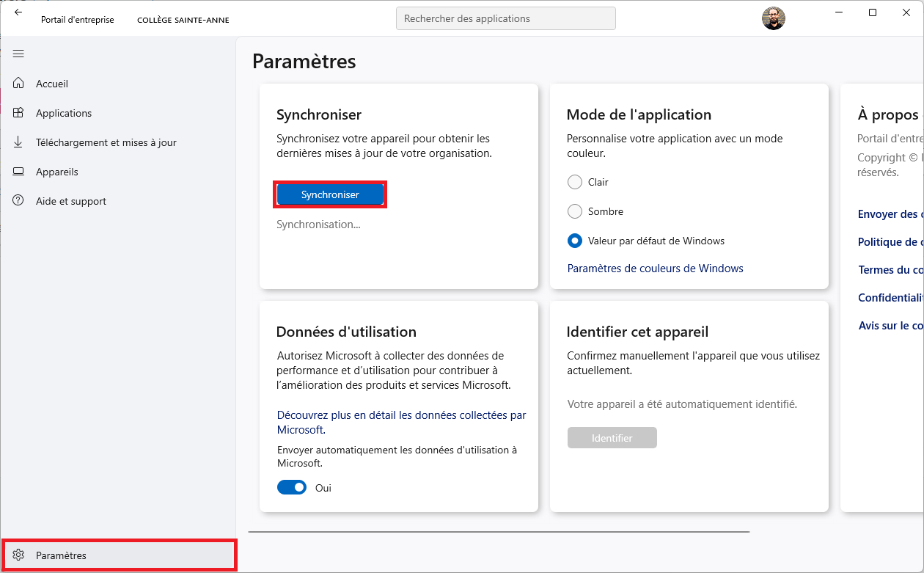Viewport: 924px width, 573px height.
Task: Disable sending usage data toggle
Action: pos(292,487)
